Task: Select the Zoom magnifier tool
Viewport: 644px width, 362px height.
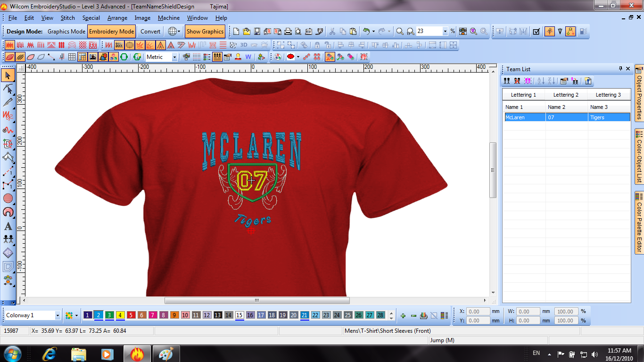Action: point(400,32)
